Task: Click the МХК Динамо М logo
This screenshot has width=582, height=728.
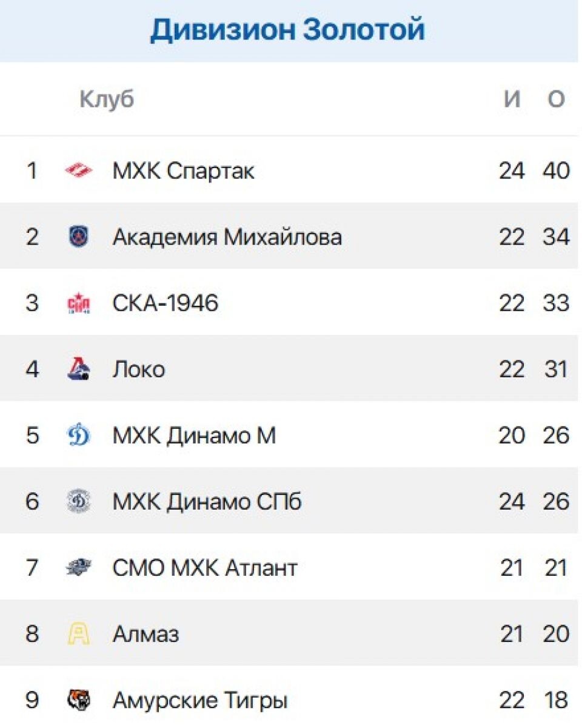Action: click(79, 436)
